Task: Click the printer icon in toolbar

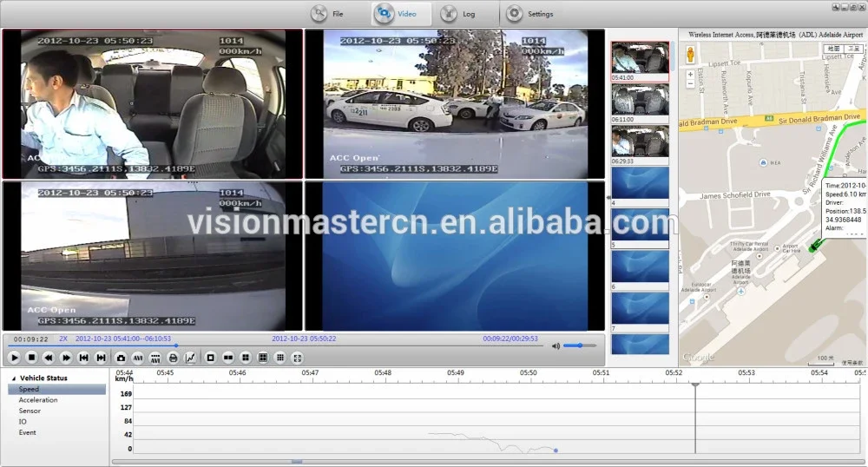Action: tap(173, 357)
